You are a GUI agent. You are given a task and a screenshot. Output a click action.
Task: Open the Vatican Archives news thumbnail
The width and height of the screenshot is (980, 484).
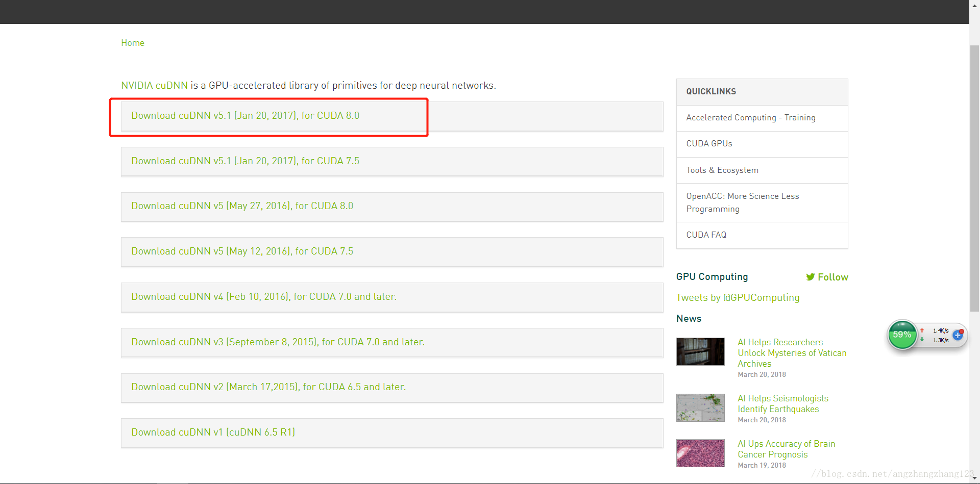tap(700, 351)
